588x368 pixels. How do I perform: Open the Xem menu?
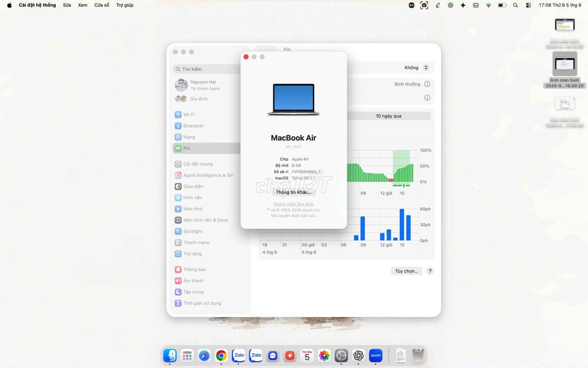[x=83, y=5]
